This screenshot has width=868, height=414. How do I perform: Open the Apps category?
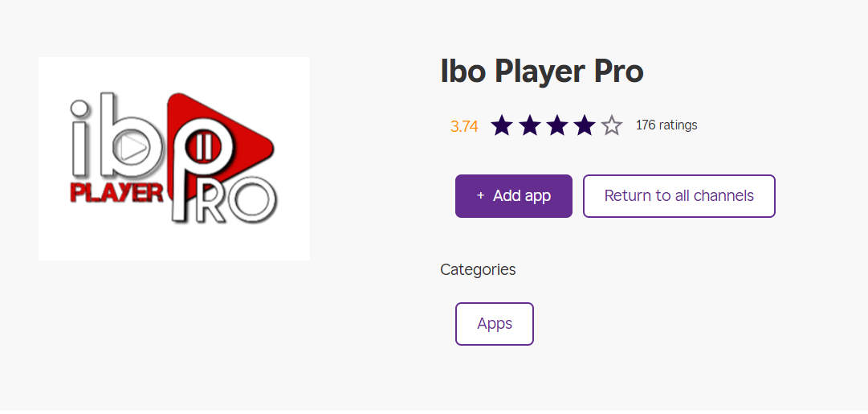495,324
